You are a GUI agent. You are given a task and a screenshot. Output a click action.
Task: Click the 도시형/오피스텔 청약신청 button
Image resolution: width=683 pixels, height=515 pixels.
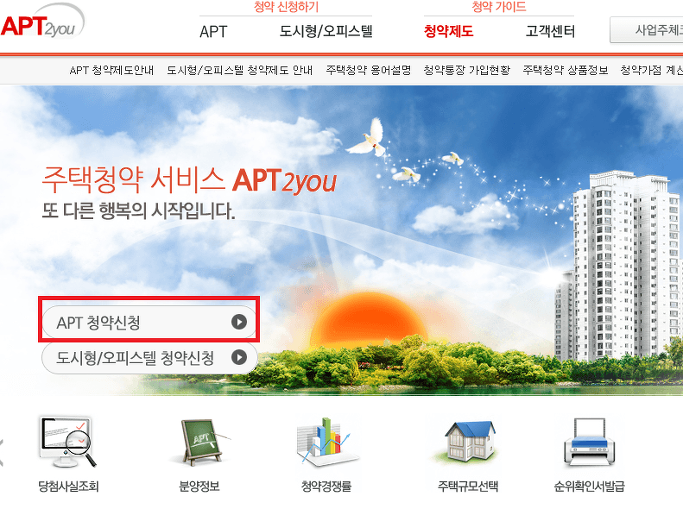pos(149,357)
